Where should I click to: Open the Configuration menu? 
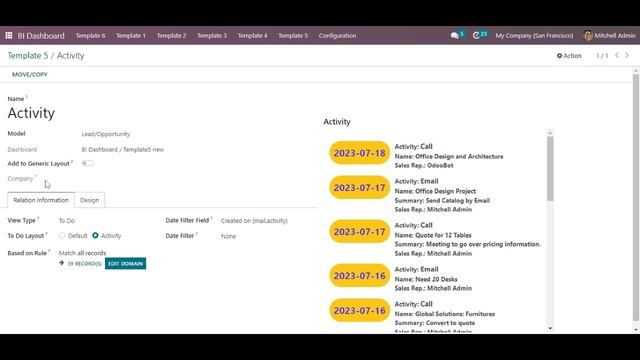pyautogui.click(x=338, y=36)
